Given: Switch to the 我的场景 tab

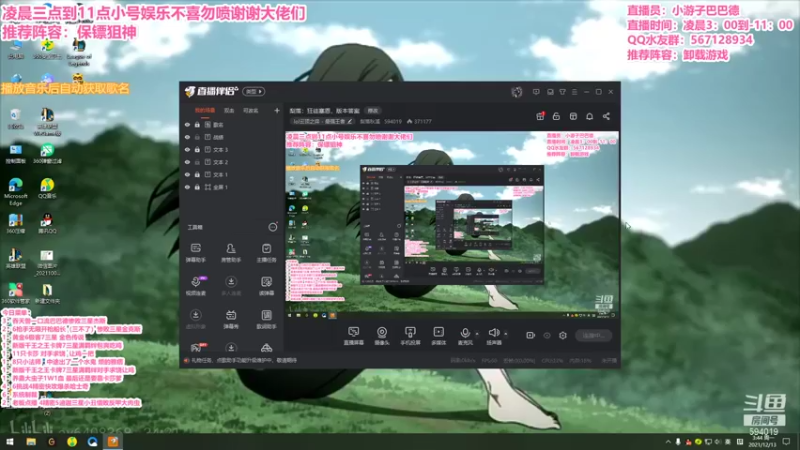Looking at the screenshot, I should pyautogui.click(x=205, y=110).
